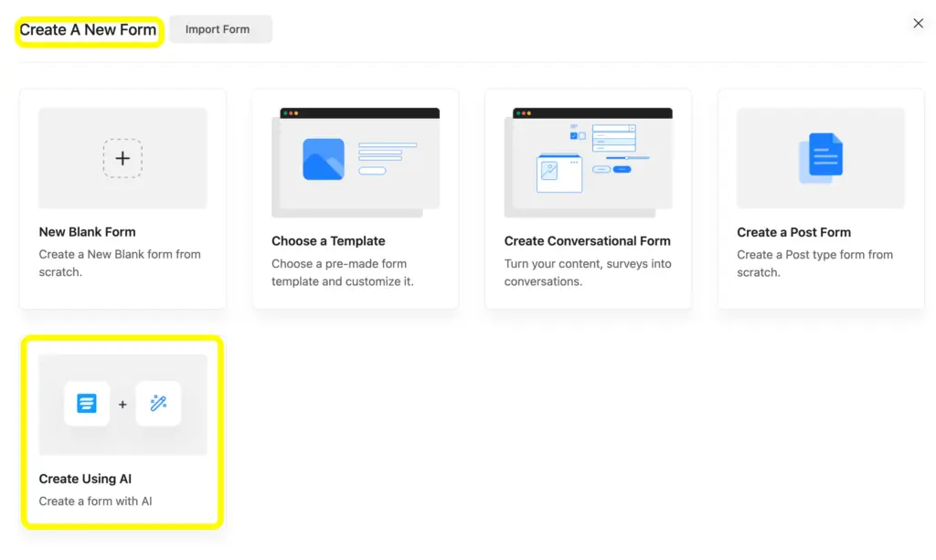936x560 pixels.
Task: Select the highlighted Create Using AI card
Action: point(122,434)
